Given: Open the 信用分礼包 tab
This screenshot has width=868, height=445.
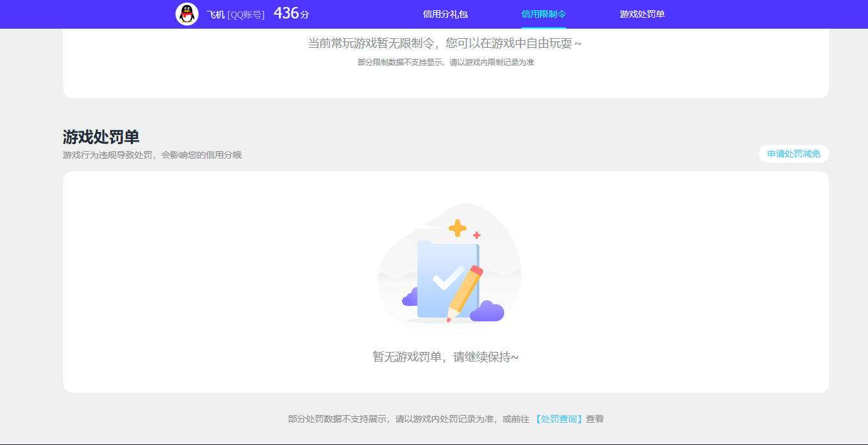Looking at the screenshot, I should 445,14.
